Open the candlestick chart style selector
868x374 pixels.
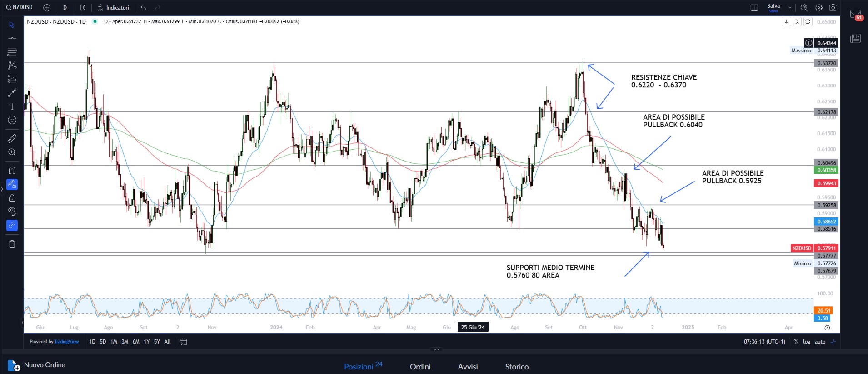coord(83,8)
